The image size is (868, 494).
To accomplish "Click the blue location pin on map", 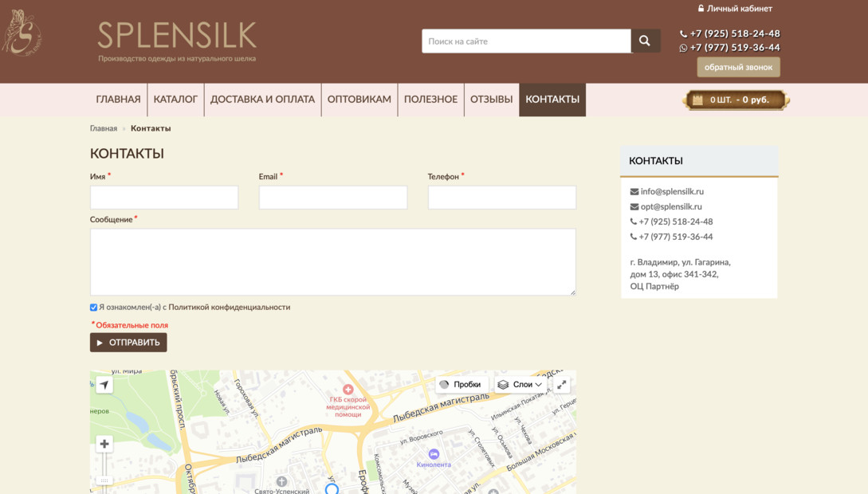I will (332, 488).
